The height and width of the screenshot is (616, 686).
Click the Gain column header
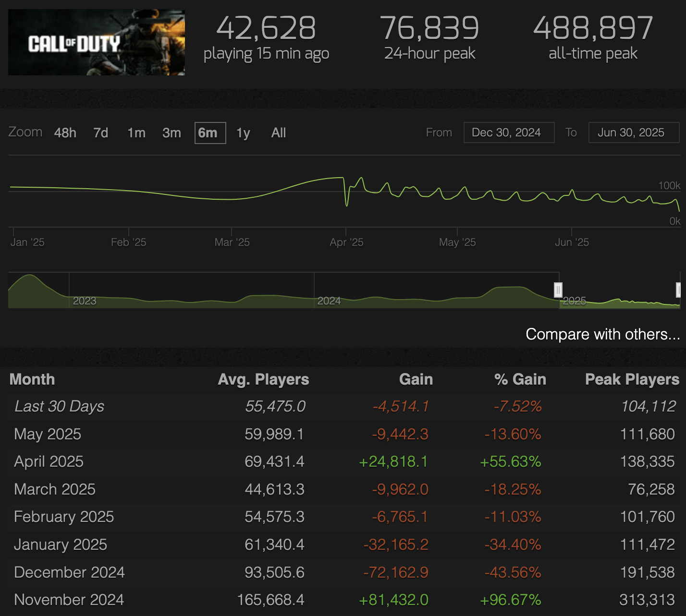pyautogui.click(x=416, y=379)
